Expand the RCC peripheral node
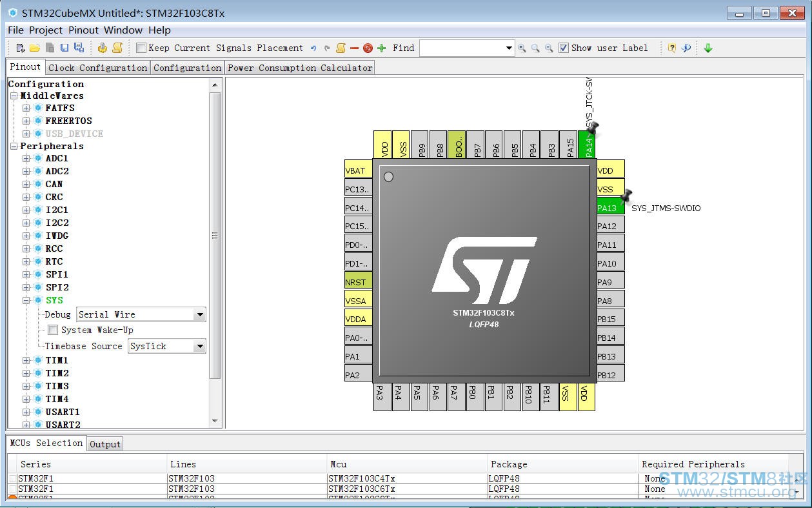 26,249
